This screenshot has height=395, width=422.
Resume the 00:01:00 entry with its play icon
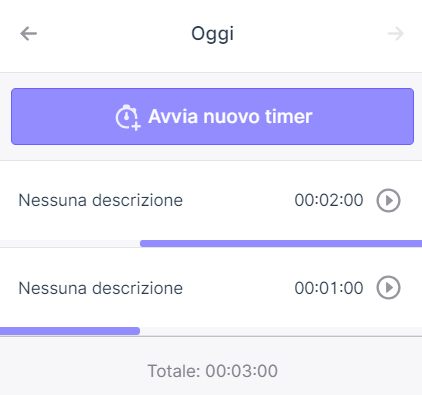[388, 287]
